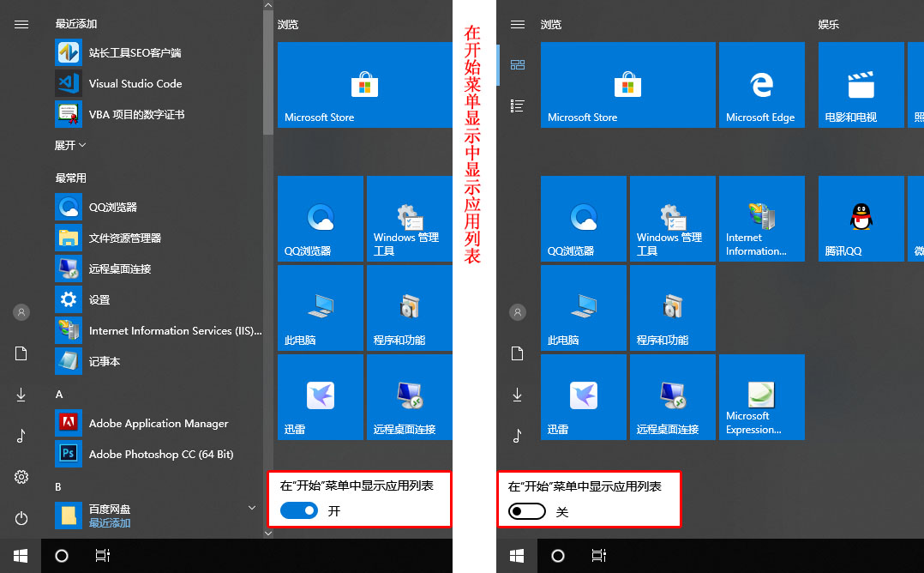This screenshot has height=573, width=924.
Task: Open 此电脑 tile in left Start menu
Action: 321,308
